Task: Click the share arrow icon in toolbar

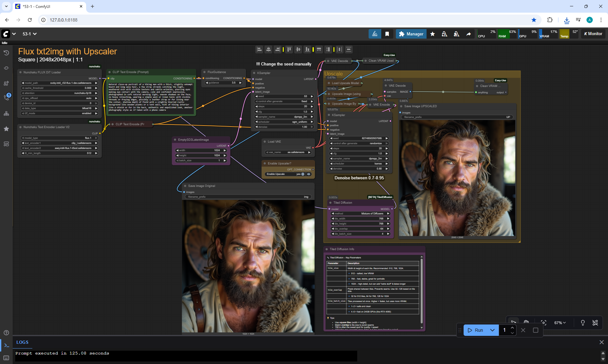Action: pyautogui.click(x=468, y=34)
